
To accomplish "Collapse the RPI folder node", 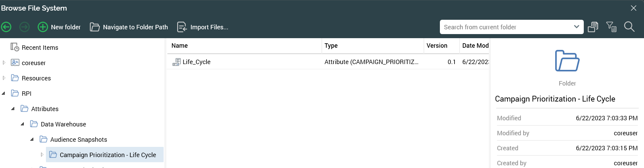I will (3, 93).
